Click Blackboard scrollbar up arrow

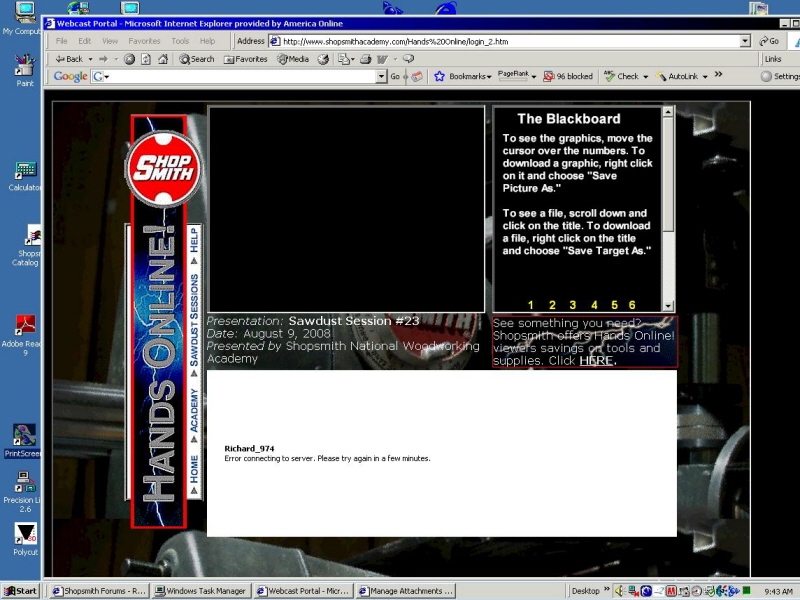click(668, 112)
